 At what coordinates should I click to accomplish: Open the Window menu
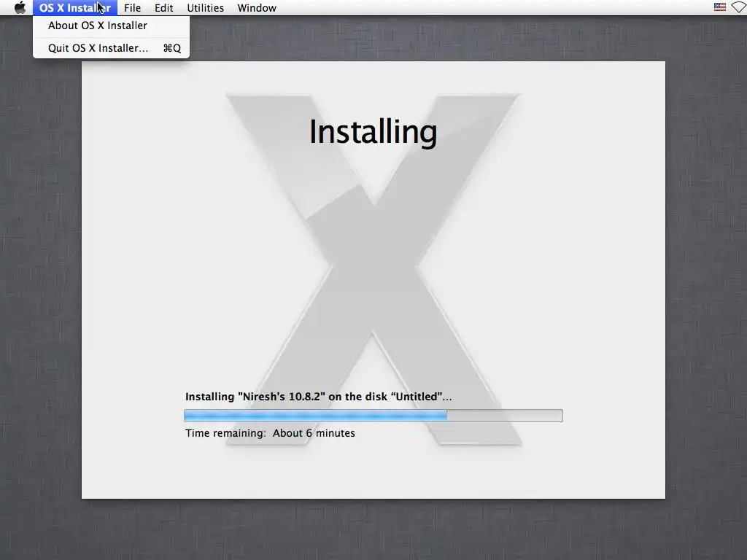(x=257, y=7)
